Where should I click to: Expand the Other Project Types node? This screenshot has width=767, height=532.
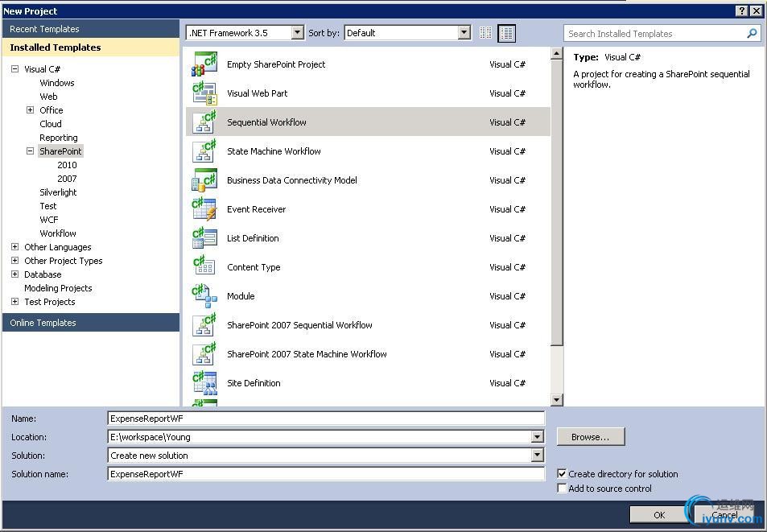[x=14, y=261]
